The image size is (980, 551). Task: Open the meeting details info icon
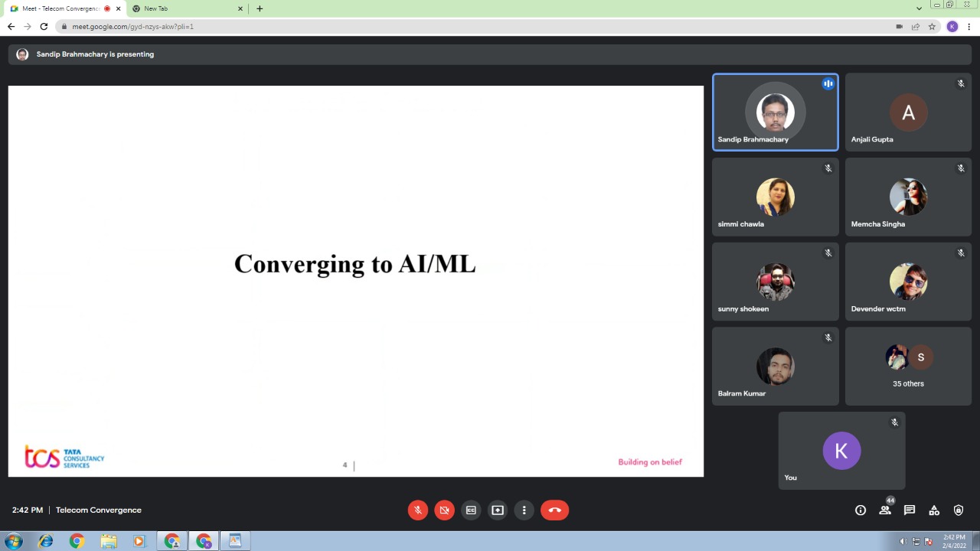click(x=861, y=510)
